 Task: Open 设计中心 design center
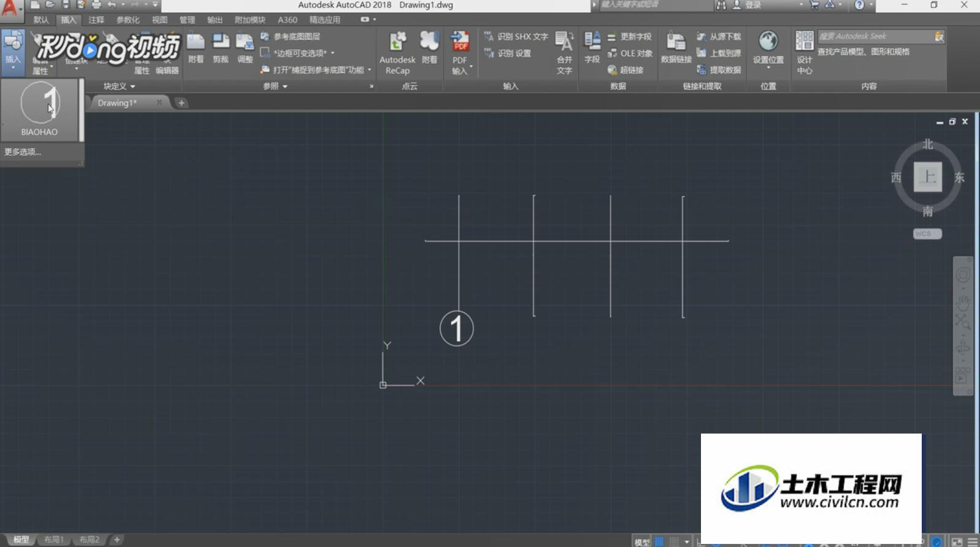[x=805, y=53]
